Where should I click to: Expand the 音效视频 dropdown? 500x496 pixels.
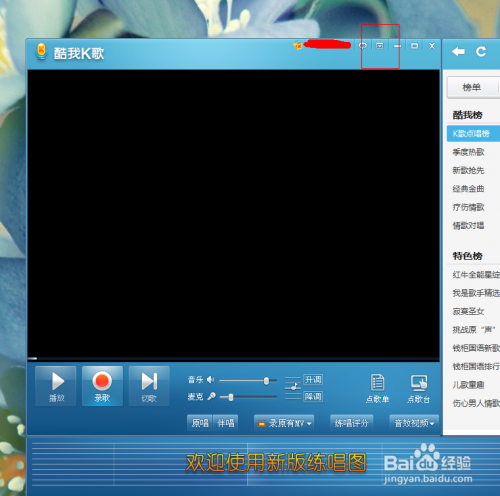point(414,423)
